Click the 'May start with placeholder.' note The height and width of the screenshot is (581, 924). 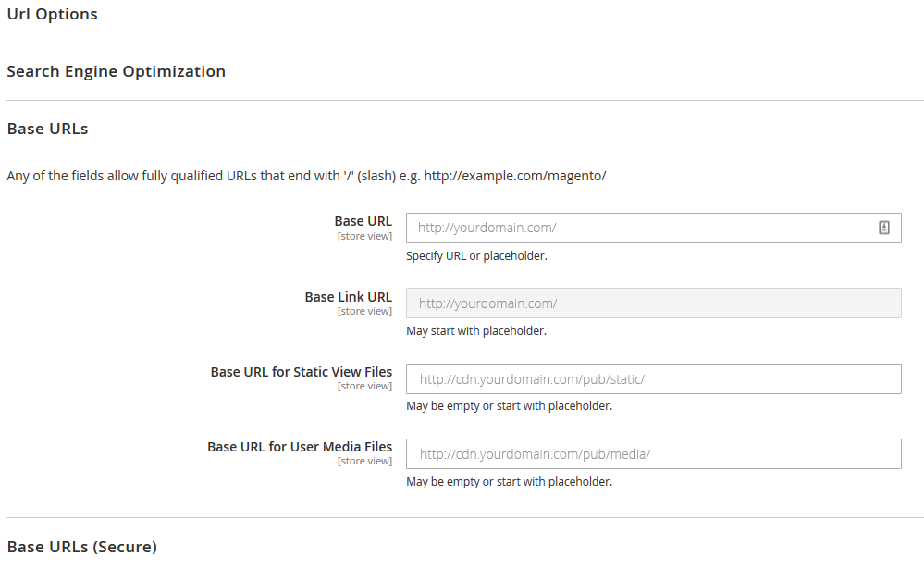(x=475, y=330)
